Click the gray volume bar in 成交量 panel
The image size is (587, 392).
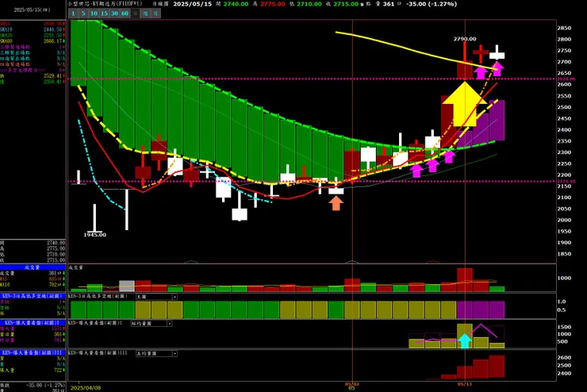(127, 286)
